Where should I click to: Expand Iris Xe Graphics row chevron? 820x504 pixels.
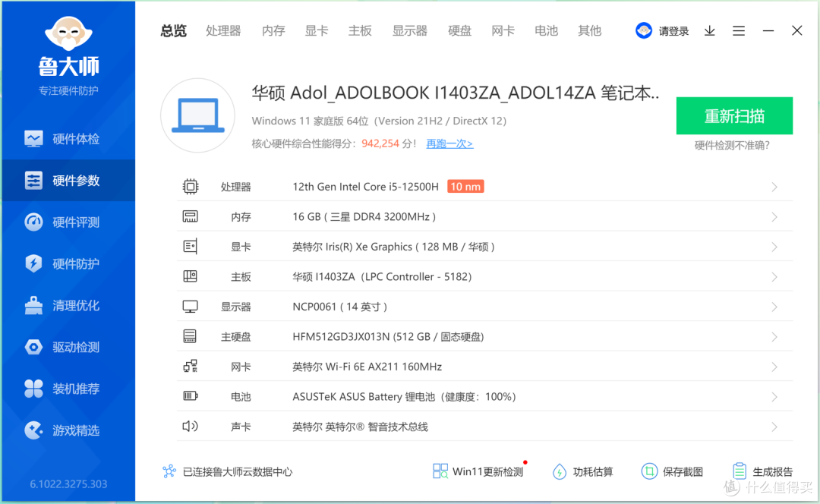tap(774, 247)
